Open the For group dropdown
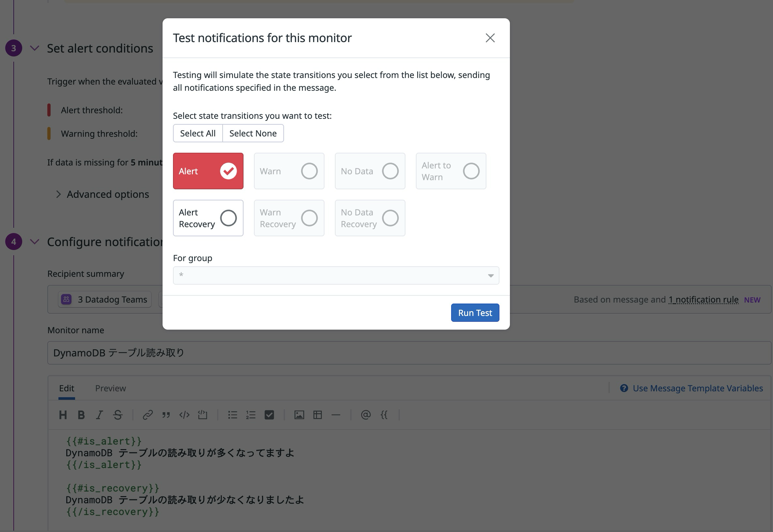The image size is (773, 532). pos(335,275)
